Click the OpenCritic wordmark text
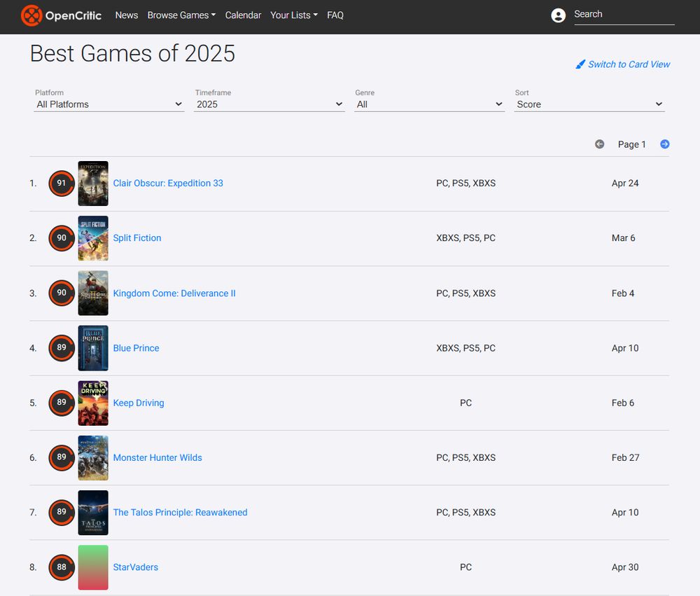700x596 pixels. pos(73,15)
